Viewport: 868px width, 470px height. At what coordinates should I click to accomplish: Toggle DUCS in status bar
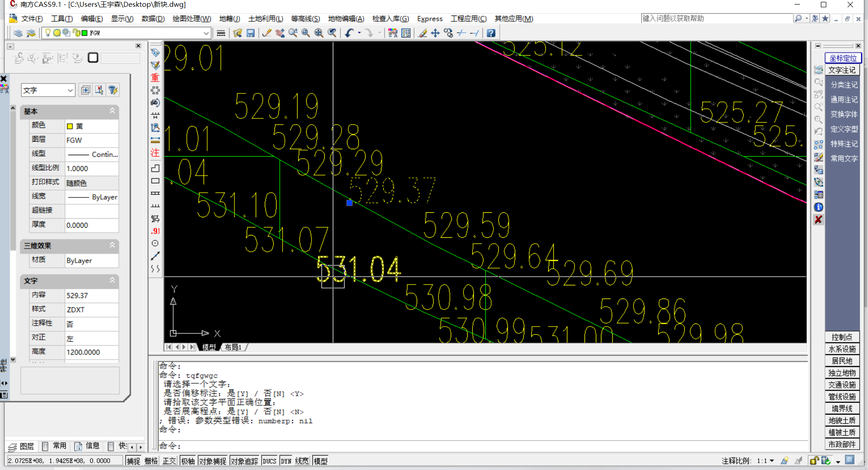pyautogui.click(x=269, y=461)
